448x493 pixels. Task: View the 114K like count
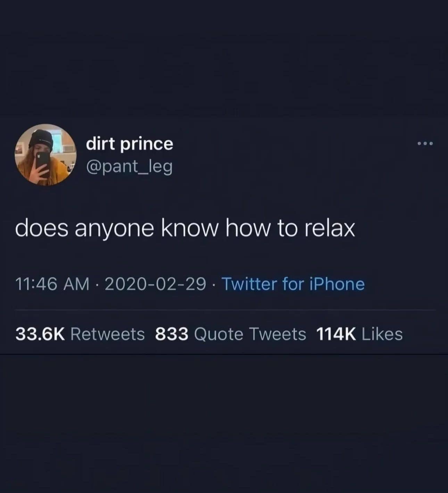(x=336, y=334)
